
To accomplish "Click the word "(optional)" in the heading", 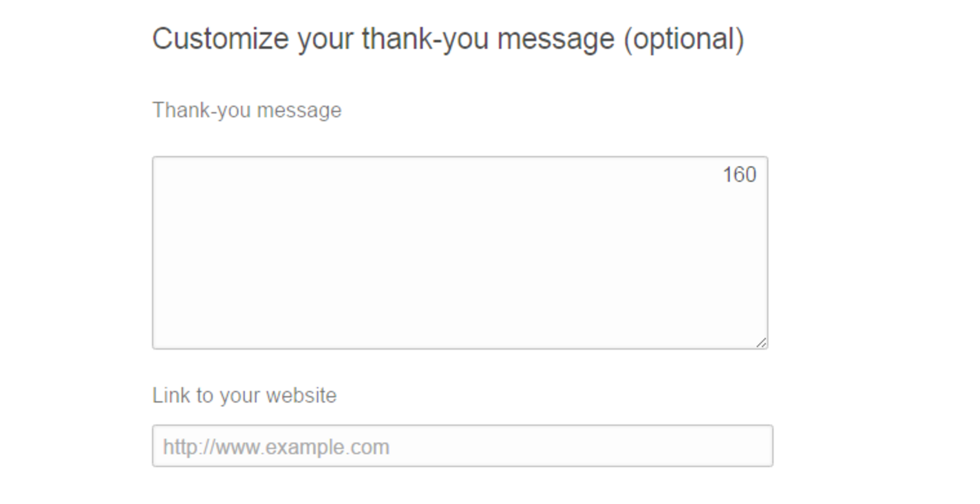I will click(x=683, y=39).
